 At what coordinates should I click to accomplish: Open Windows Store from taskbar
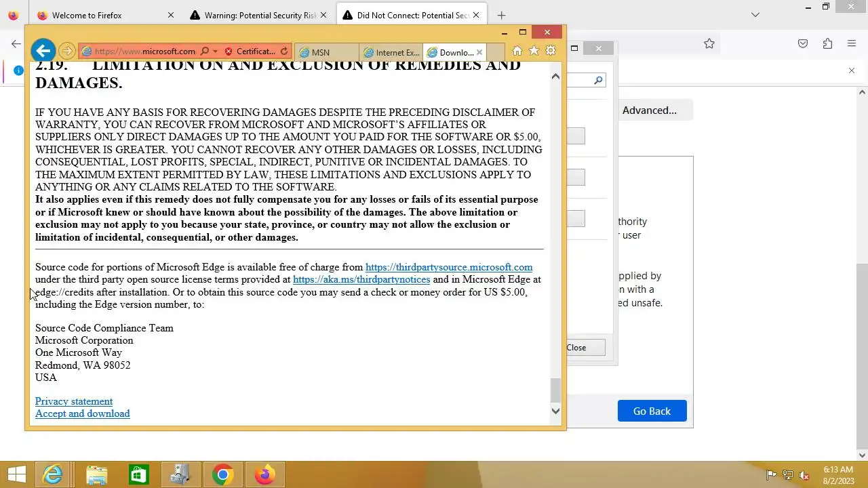(138, 475)
